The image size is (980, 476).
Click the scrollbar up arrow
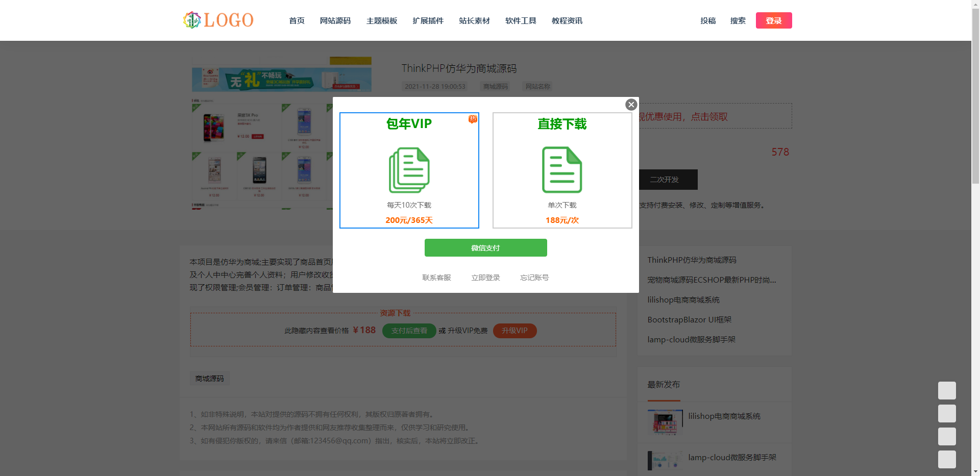pyautogui.click(x=975, y=4)
